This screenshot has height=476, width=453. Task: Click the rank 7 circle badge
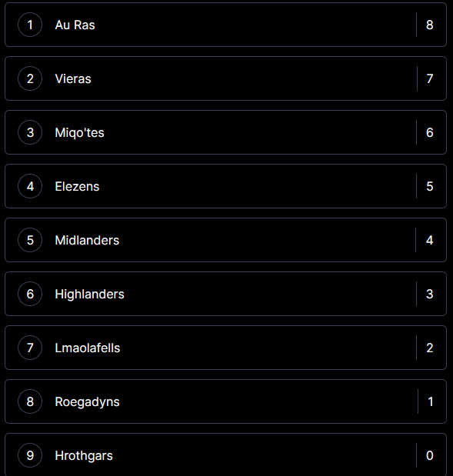[x=30, y=348]
